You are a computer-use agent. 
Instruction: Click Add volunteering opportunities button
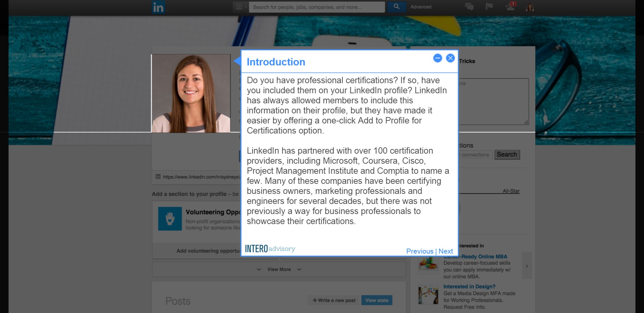pos(208,251)
